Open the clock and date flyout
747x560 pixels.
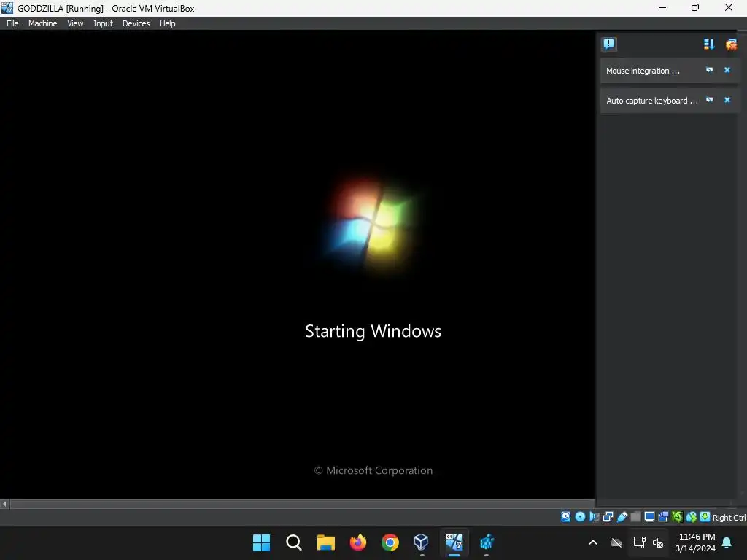695,542
